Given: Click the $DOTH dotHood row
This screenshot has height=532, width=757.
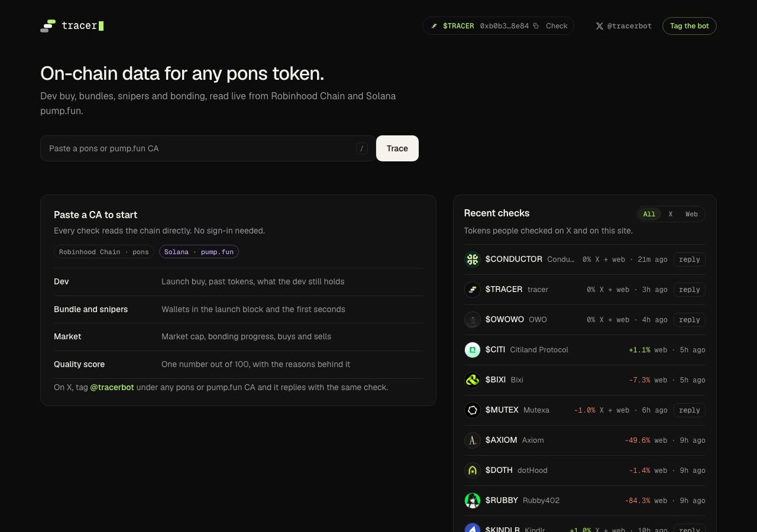Looking at the screenshot, I should click(x=585, y=471).
